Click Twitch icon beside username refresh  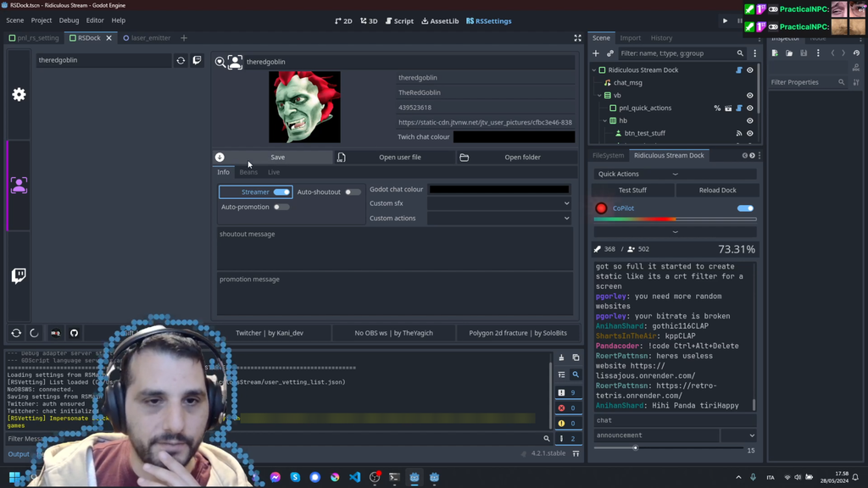click(197, 60)
